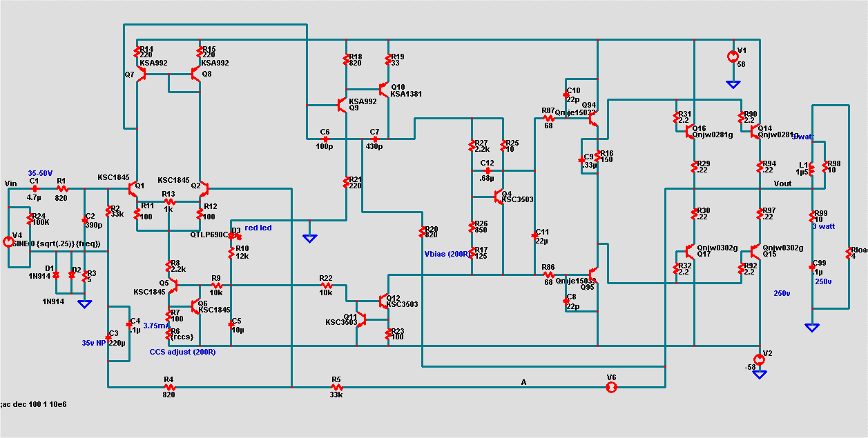868x438 pixels.
Task: Select the 'Vin' net label
Action: click(x=10, y=183)
